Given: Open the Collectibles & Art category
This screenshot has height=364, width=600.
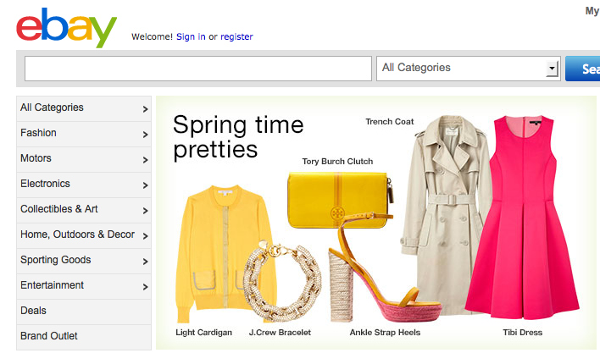Looking at the screenshot, I should pyautogui.click(x=84, y=210).
